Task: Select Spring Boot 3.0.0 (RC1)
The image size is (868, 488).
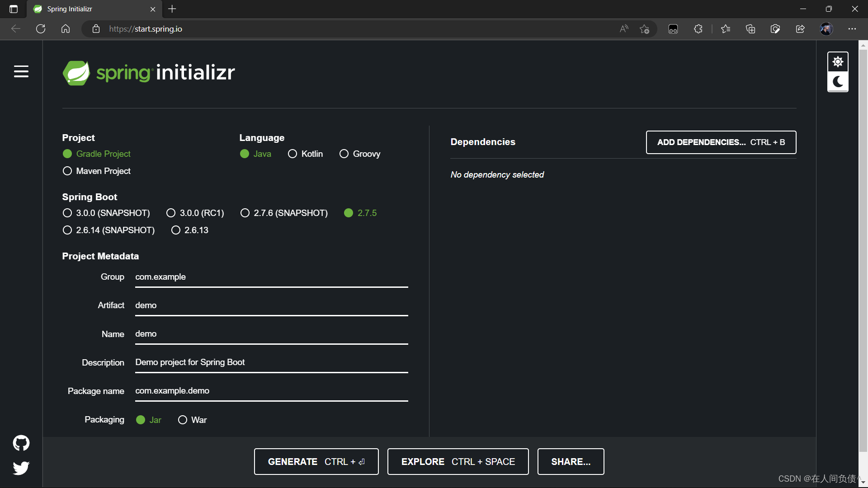Action: [x=195, y=213]
